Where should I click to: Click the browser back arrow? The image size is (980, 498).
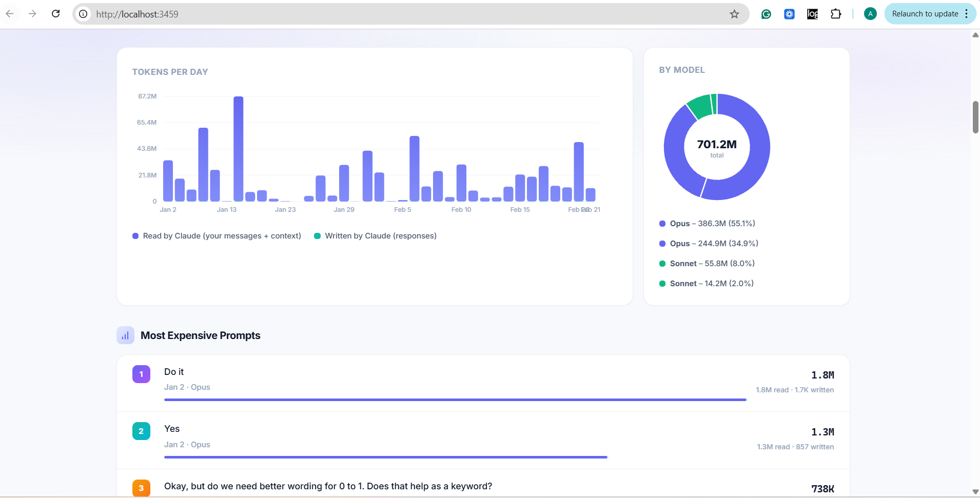10,14
